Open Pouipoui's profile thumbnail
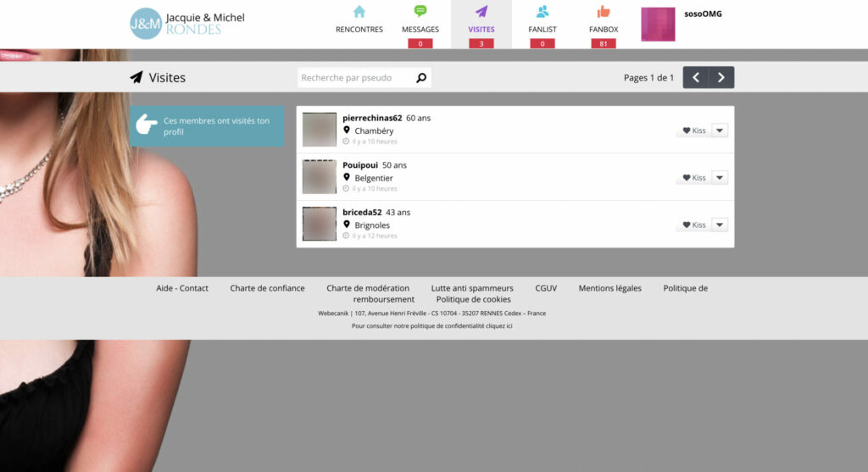Viewport: 868px width, 472px height. [x=320, y=176]
